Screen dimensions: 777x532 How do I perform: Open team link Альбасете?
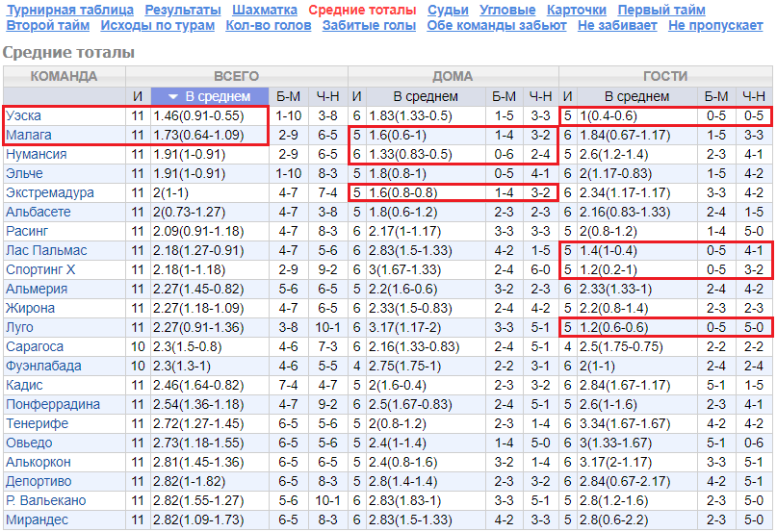(39, 212)
